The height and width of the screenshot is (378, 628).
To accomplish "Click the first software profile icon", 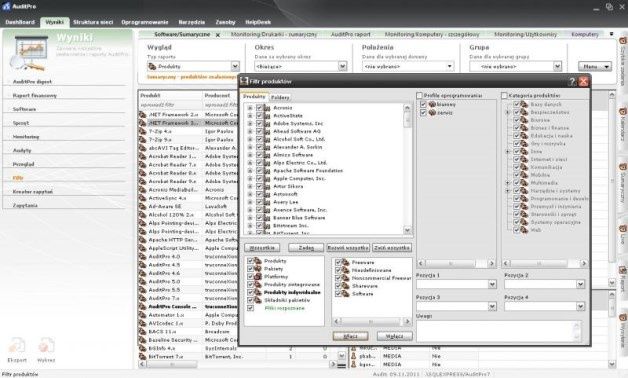I will coord(432,104).
